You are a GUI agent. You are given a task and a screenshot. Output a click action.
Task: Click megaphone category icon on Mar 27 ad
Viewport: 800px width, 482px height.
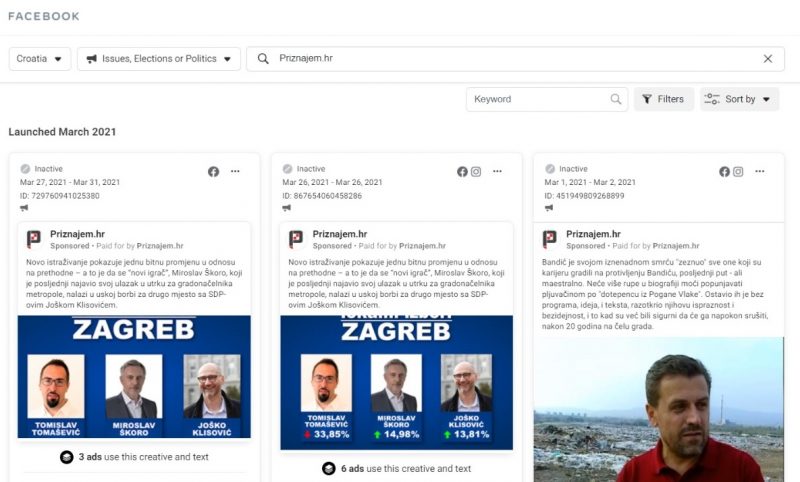(24, 208)
